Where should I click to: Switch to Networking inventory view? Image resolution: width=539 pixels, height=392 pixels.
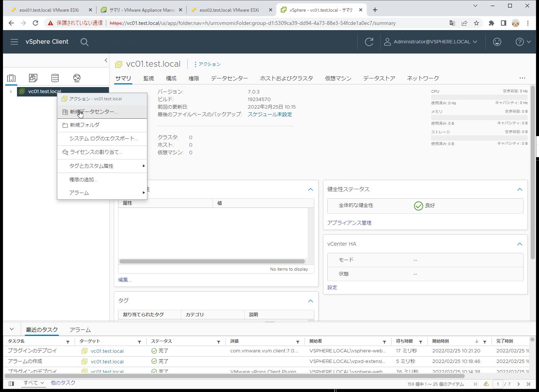click(77, 78)
